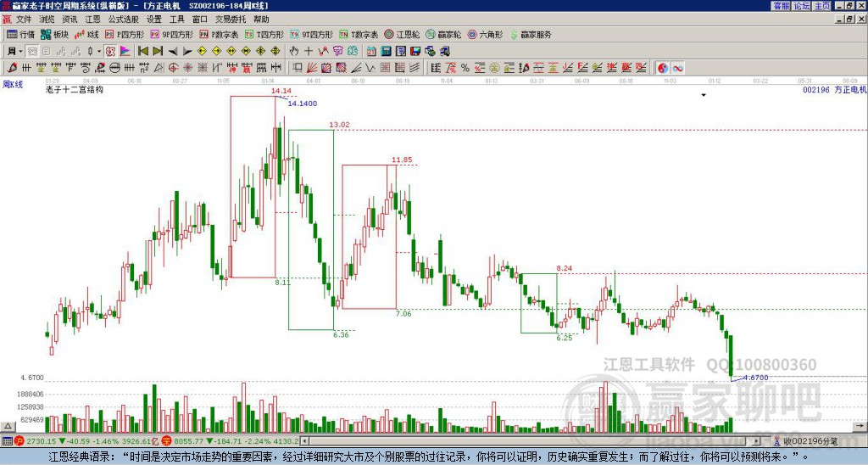Viewport: 868px width, 465px height.
Task: Open the 文件 menu
Action: (24, 20)
